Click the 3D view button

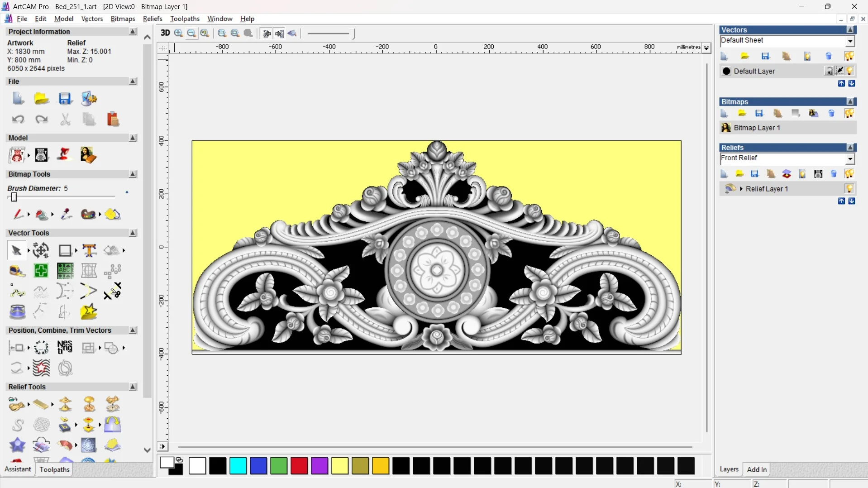165,33
